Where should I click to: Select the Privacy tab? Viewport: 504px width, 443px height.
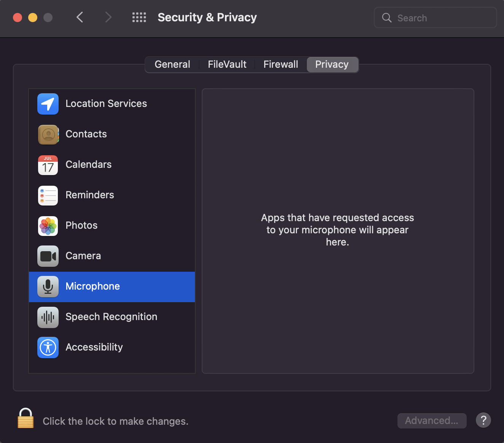click(332, 64)
